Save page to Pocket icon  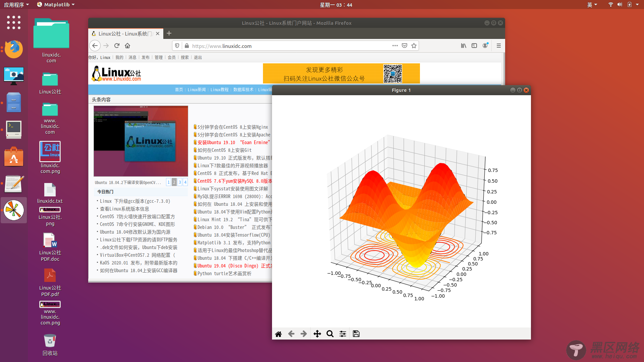[x=405, y=46]
